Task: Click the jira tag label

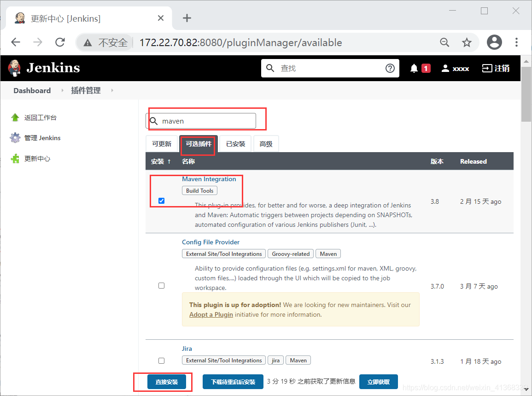Action: pyautogui.click(x=275, y=361)
